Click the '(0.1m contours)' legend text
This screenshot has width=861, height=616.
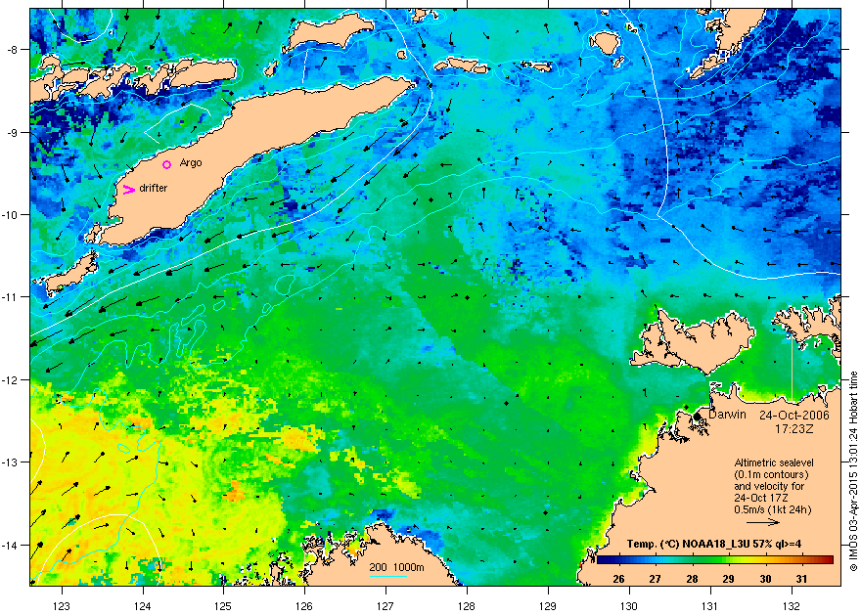[x=771, y=474]
